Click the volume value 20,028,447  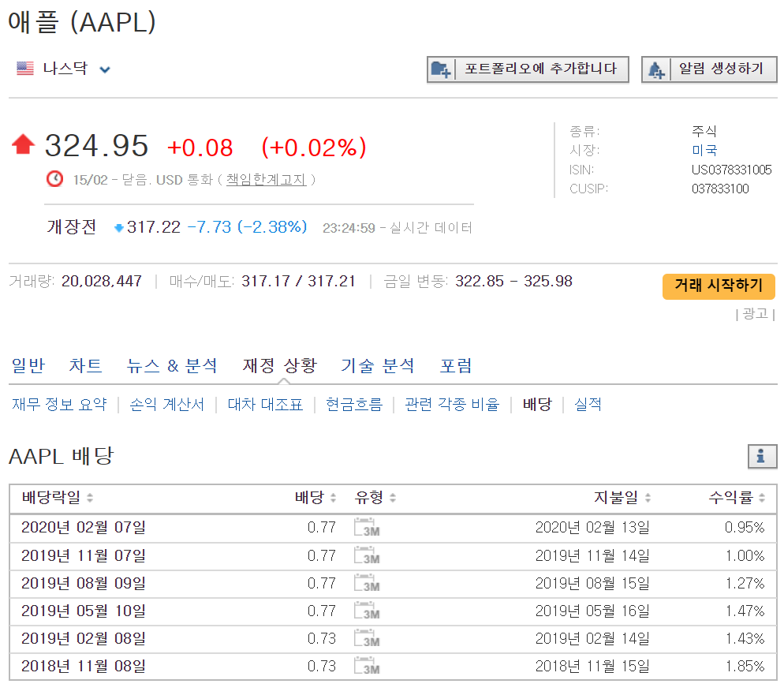[102, 281]
